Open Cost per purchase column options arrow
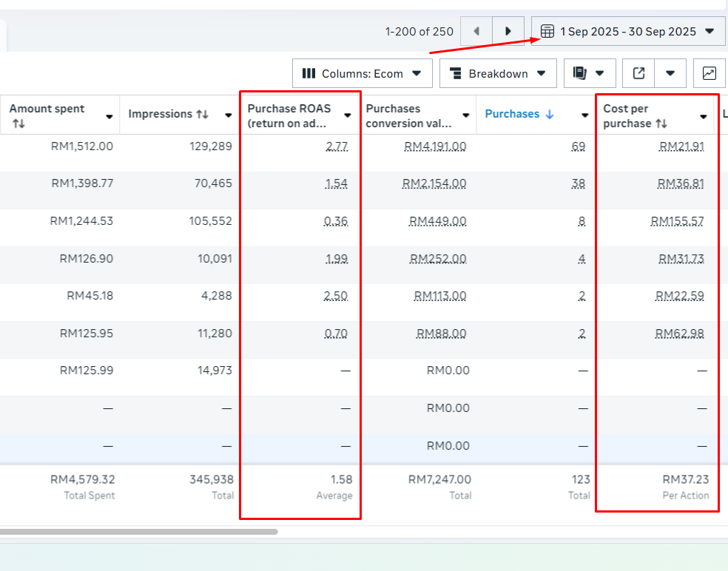Viewport: 728px width, 571px height. [704, 117]
